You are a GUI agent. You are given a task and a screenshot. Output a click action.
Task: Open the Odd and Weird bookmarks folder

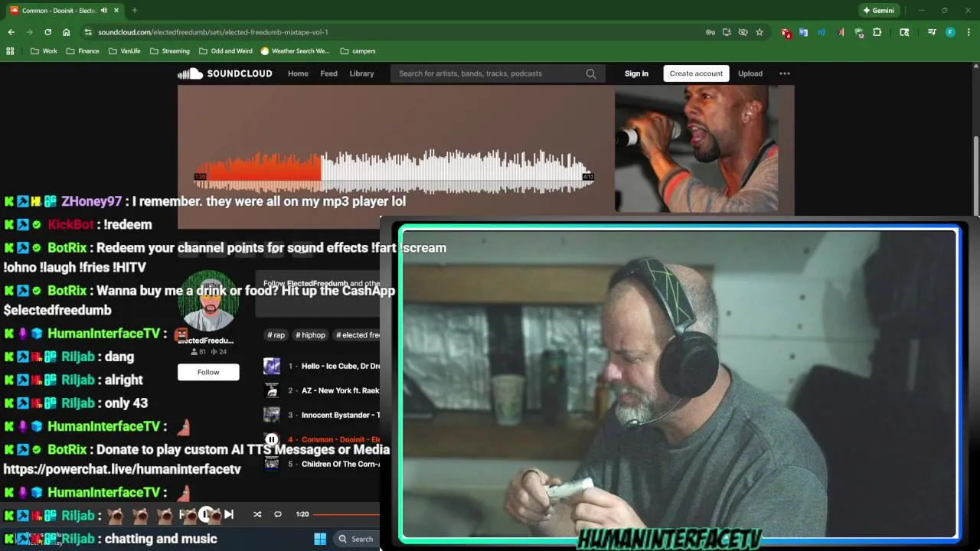(226, 51)
